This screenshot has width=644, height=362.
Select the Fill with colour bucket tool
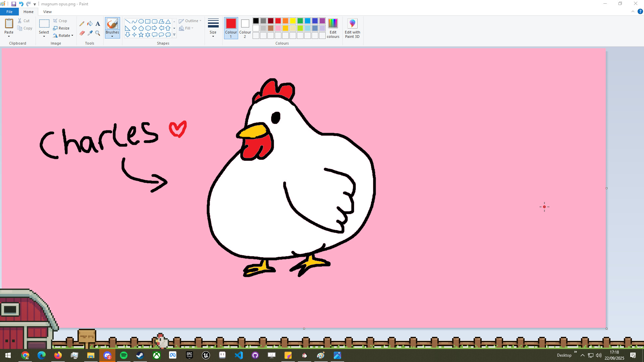[x=90, y=24]
